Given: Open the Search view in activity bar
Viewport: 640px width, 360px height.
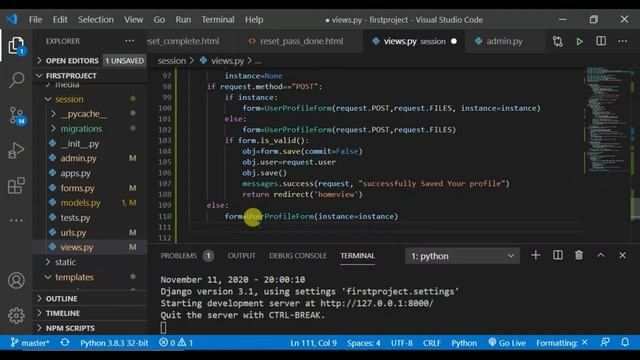Looking at the screenshot, I should (16, 80).
